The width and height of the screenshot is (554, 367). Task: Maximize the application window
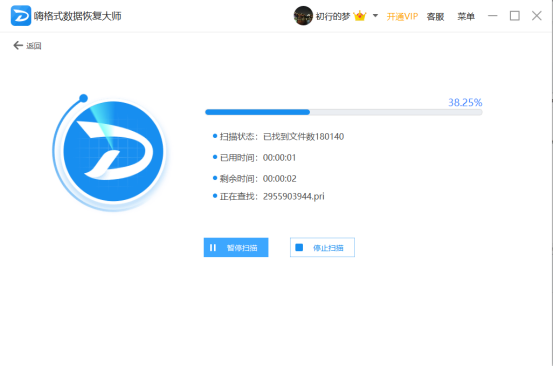pos(514,16)
